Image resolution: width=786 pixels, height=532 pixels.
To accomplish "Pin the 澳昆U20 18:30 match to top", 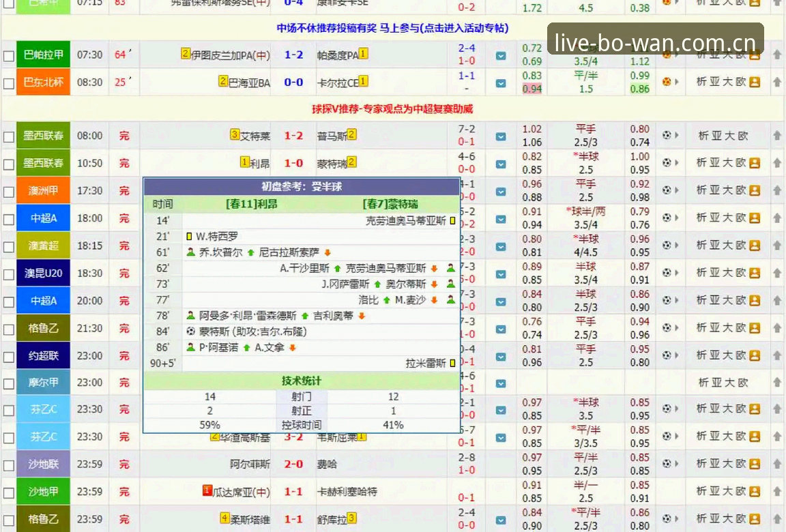I will coord(777,273).
